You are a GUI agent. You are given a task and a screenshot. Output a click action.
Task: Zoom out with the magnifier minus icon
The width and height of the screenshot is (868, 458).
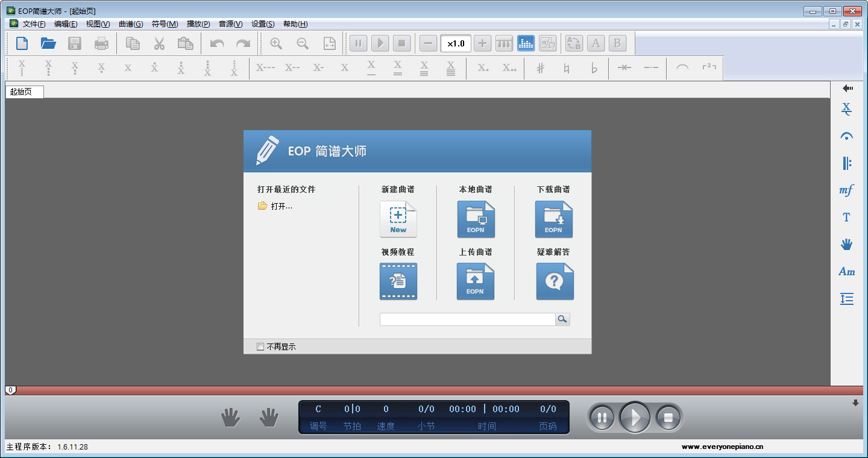point(303,43)
